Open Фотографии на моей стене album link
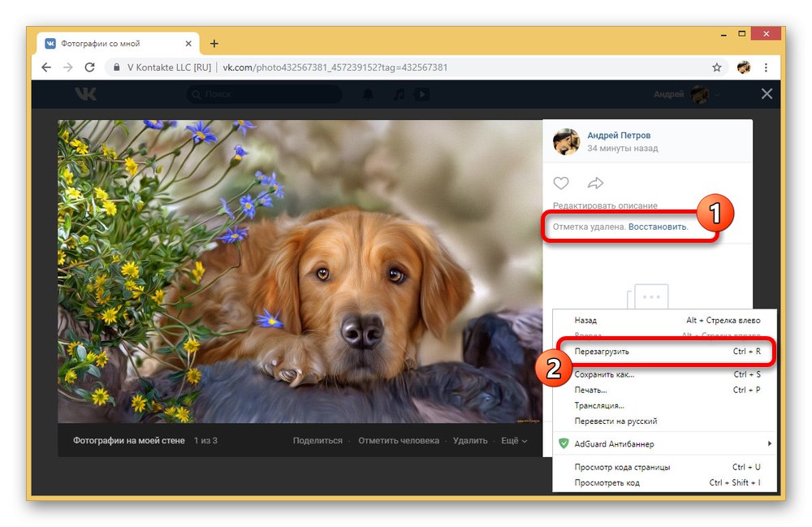The width and height of the screenshot is (812, 527). pyautogui.click(x=129, y=441)
